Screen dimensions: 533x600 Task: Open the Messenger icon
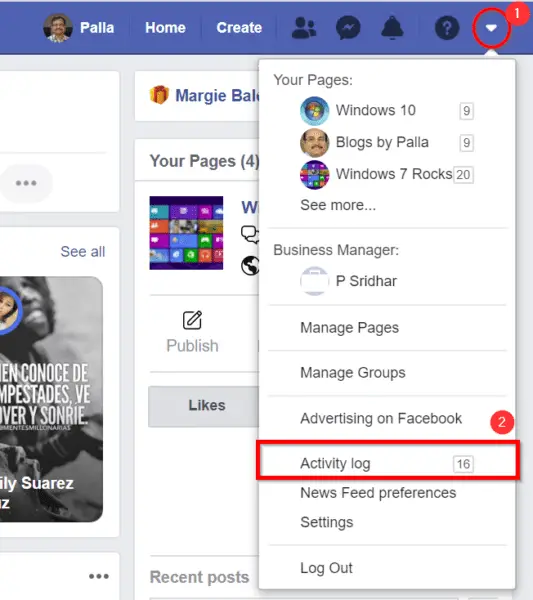[x=348, y=28]
